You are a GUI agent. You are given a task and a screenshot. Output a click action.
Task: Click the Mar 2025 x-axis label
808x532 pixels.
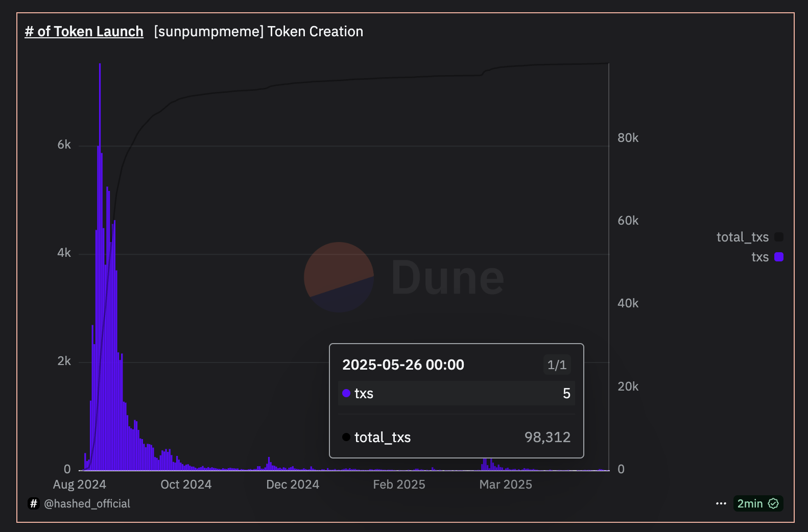(506, 485)
